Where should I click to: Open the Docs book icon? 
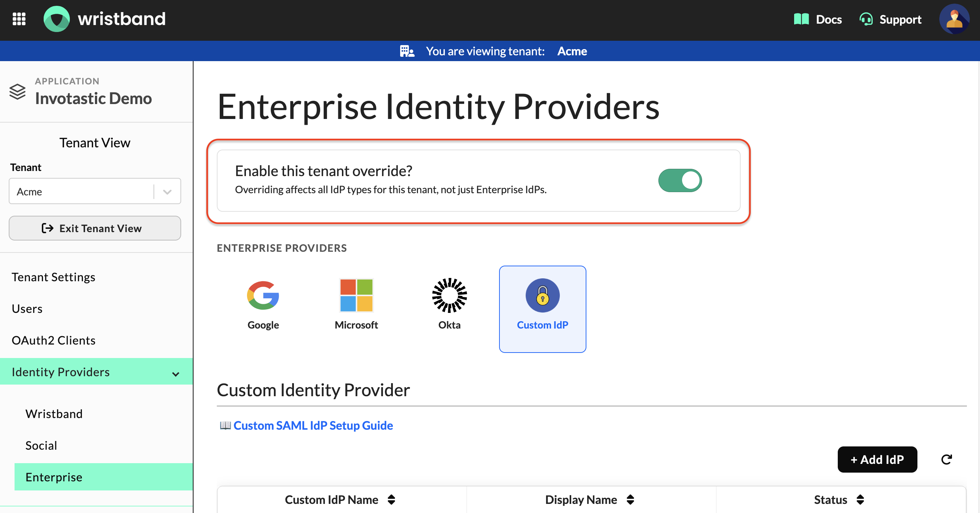click(801, 19)
